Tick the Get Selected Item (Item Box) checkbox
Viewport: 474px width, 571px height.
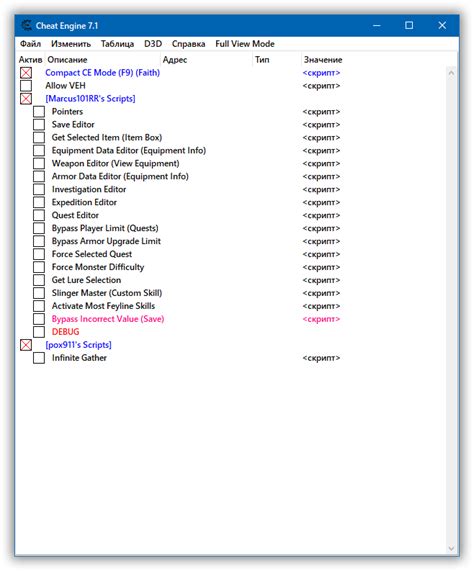(x=39, y=138)
